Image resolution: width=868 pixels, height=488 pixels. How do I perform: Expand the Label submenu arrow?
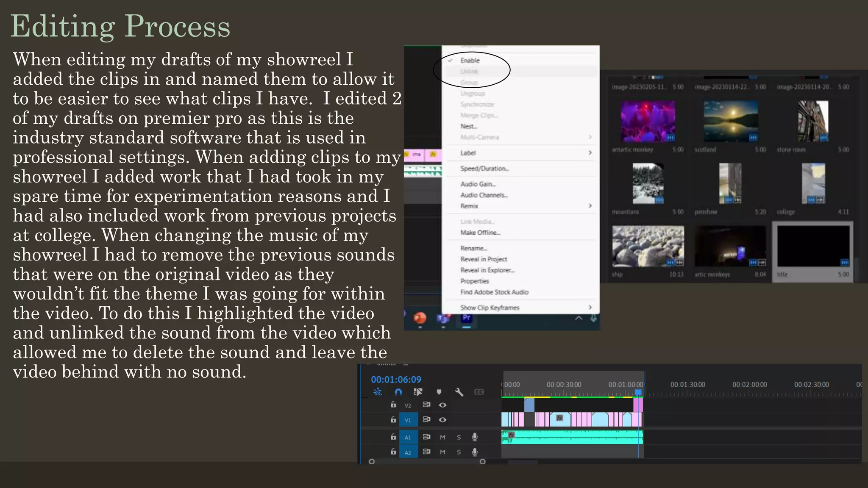590,152
